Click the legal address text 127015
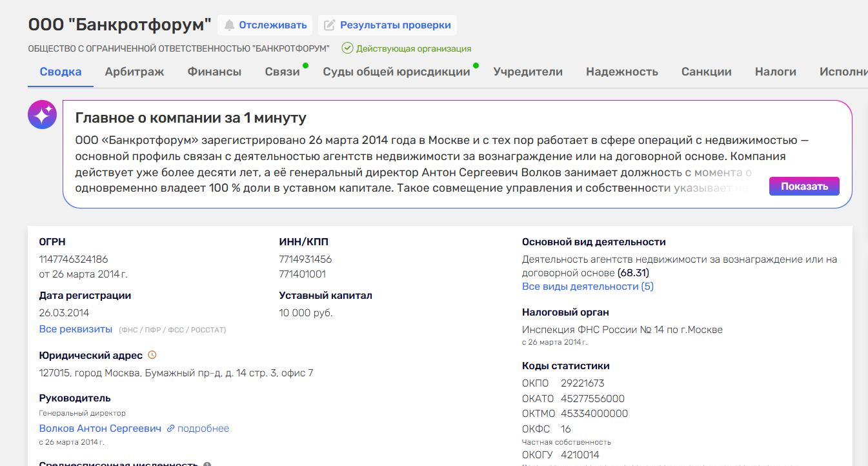The width and height of the screenshot is (868, 466). [x=176, y=373]
